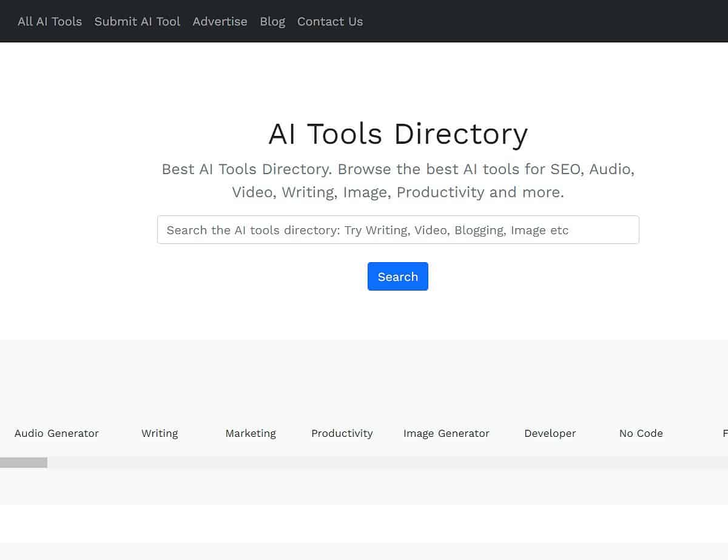Select the Image Generator category

pos(447,433)
